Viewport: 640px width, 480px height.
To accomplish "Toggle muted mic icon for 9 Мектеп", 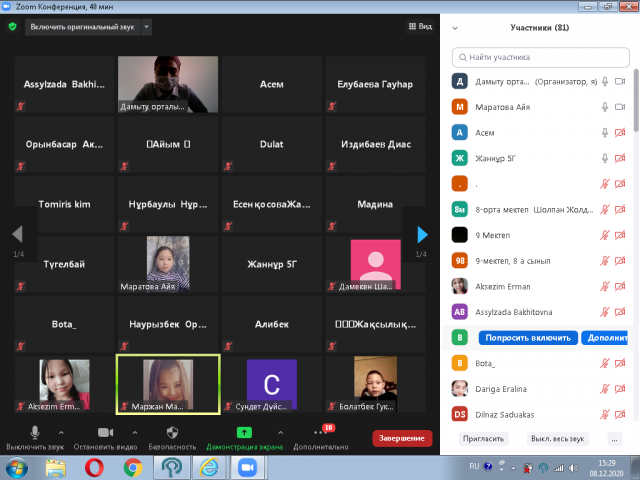I will pyautogui.click(x=605, y=235).
